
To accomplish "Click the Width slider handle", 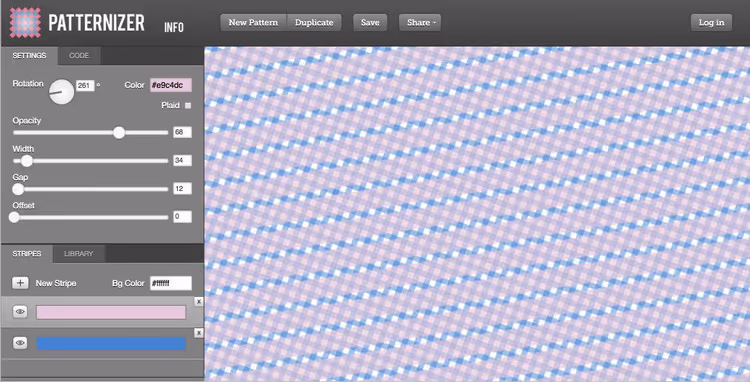I will point(27,161).
